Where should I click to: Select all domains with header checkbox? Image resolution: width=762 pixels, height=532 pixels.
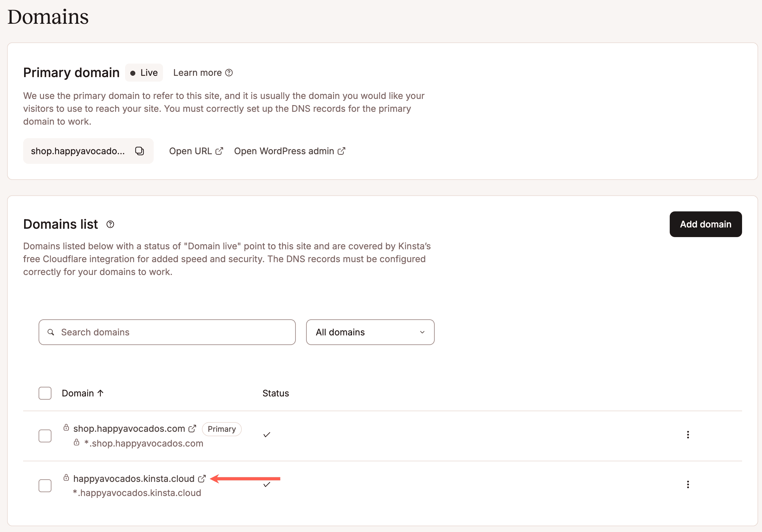coord(44,393)
